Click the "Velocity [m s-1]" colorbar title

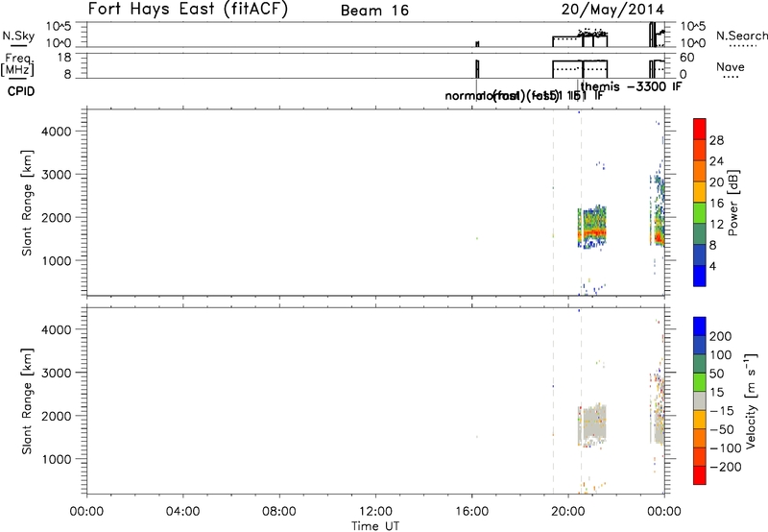(751, 400)
